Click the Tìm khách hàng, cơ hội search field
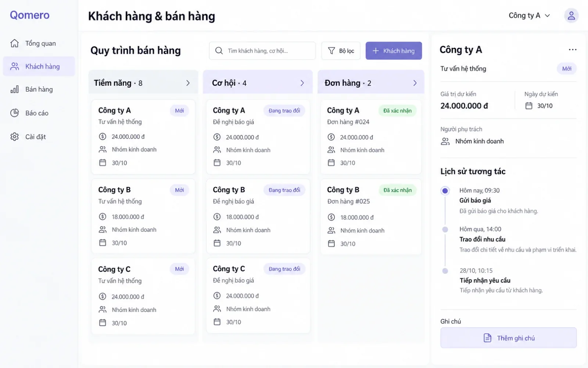The width and height of the screenshot is (588, 368). (262, 51)
